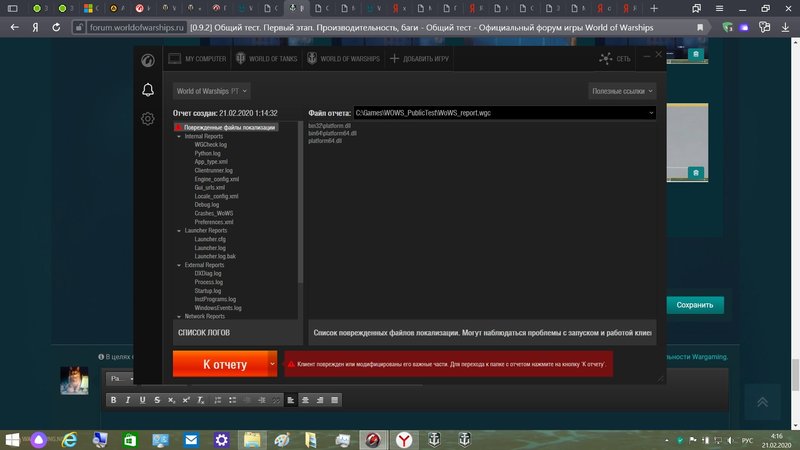Select WindowsEvents.log entry
The image size is (800, 450).
pyautogui.click(x=218, y=308)
